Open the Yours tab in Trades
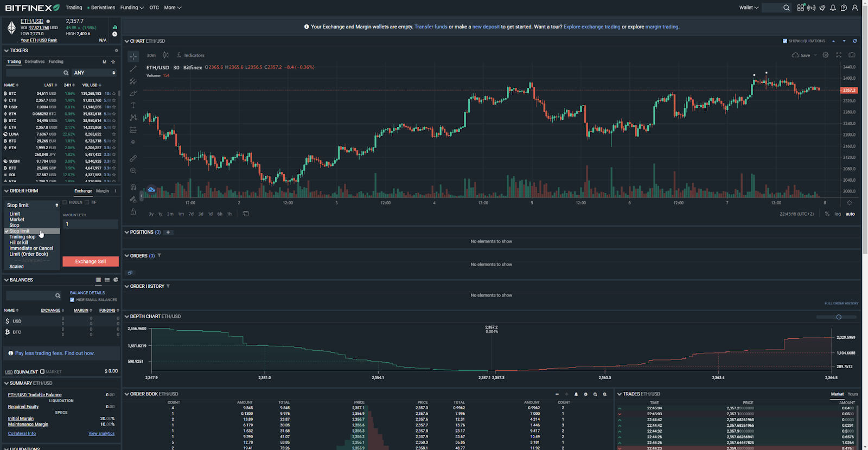The width and height of the screenshot is (868, 450). [x=853, y=394]
